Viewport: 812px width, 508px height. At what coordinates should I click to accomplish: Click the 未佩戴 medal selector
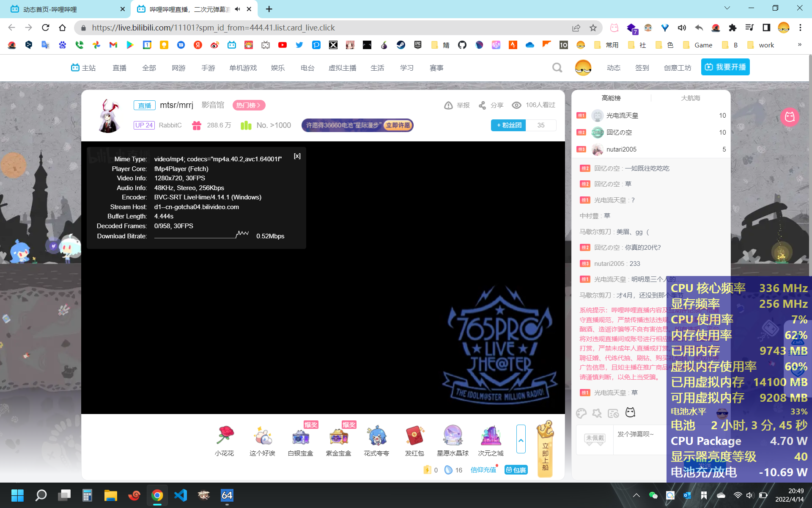pyautogui.click(x=595, y=439)
